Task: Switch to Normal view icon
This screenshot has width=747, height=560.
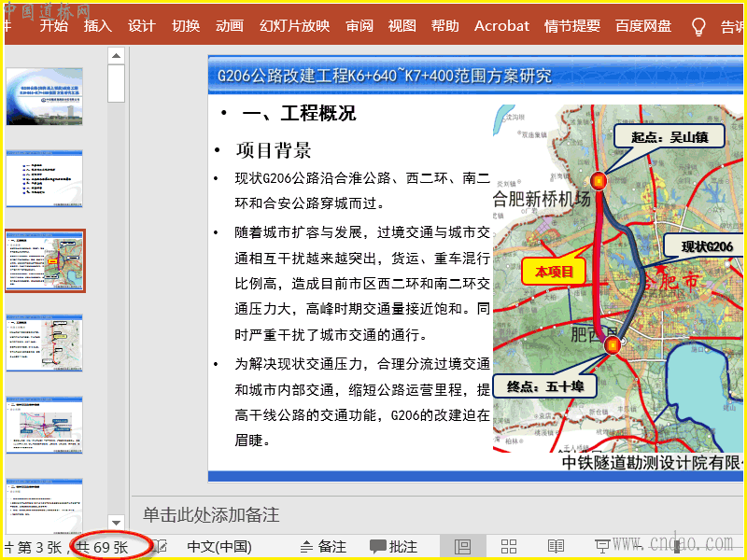Action: coord(462,547)
